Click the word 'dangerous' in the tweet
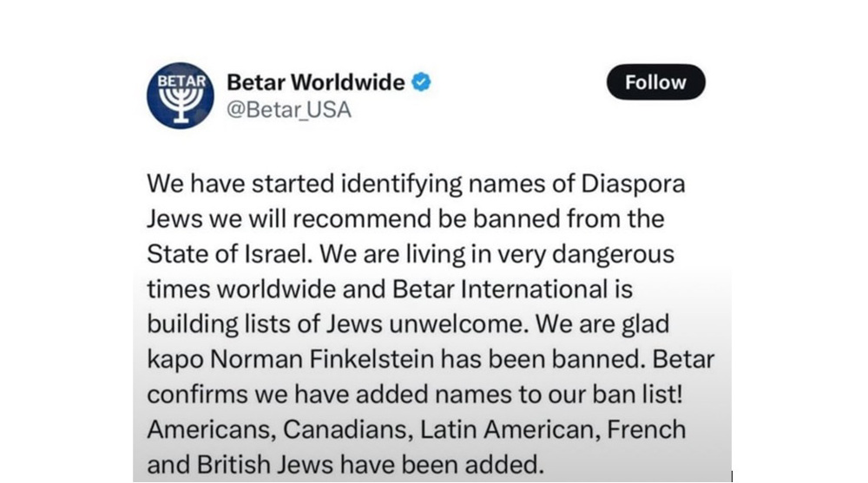This screenshot has height=483, width=868. pos(614,255)
